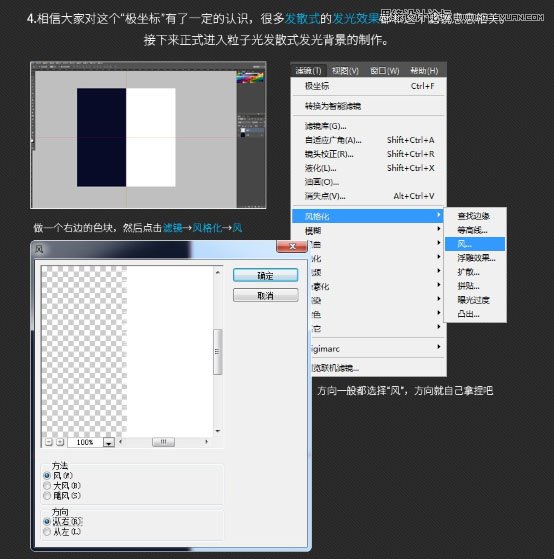Viewport: 554px width, 559px height.
Task: Open the 视图(V) menu
Action: pyautogui.click(x=345, y=71)
